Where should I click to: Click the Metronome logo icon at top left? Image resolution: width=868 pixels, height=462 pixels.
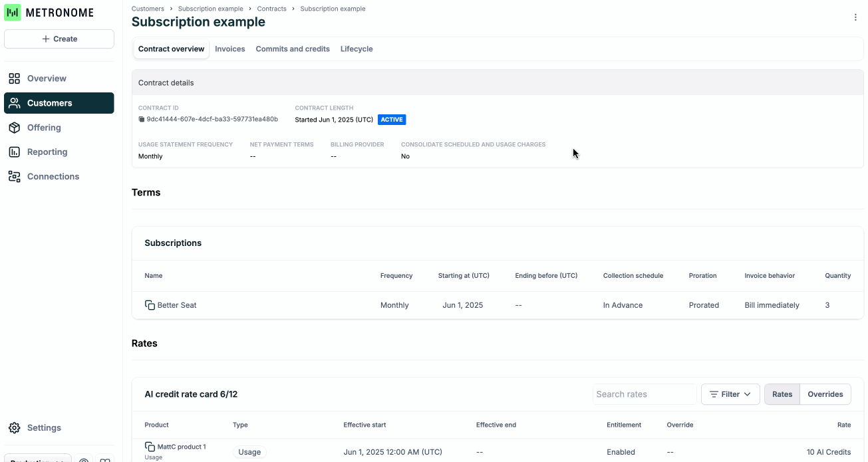point(11,12)
